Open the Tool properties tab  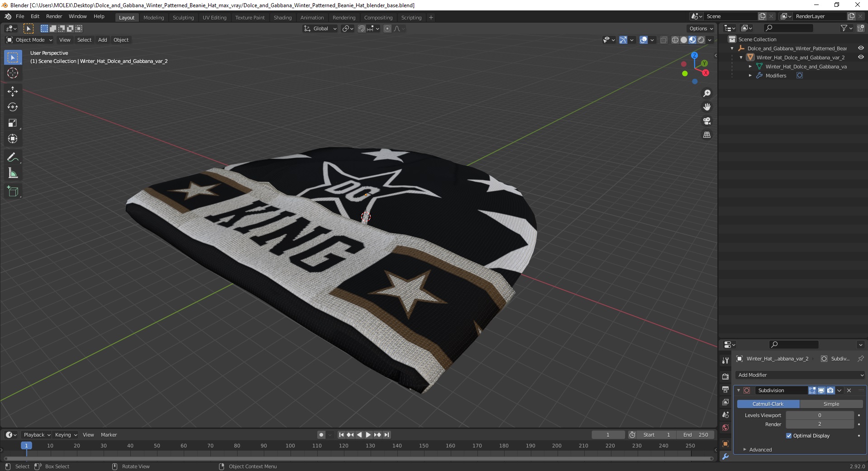coord(725,360)
